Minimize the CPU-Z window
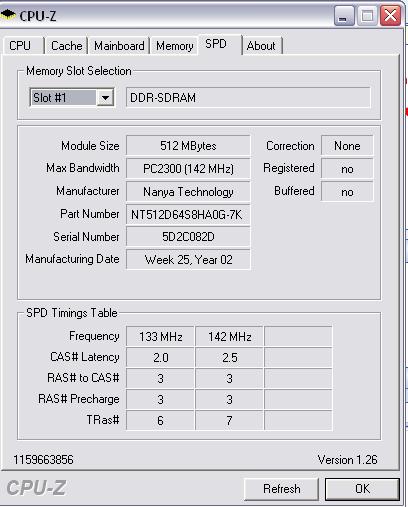Screen dimensions: 408x507 (x=343, y=16)
